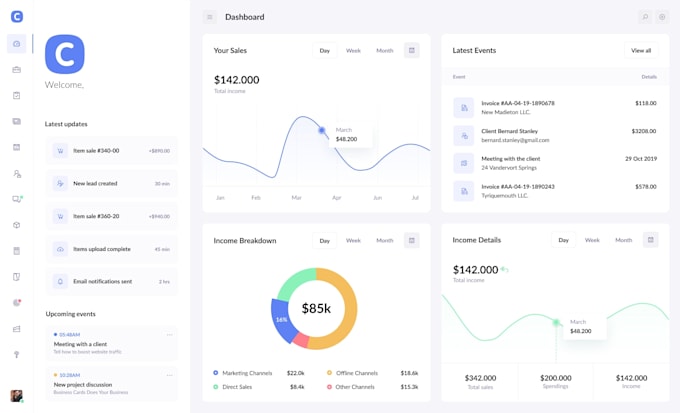Image resolution: width=680 pixels, height=413 pixels.
Task: Select Month tab in Income Breakdown
Action: pyautogui.click(x=385, y=240)
